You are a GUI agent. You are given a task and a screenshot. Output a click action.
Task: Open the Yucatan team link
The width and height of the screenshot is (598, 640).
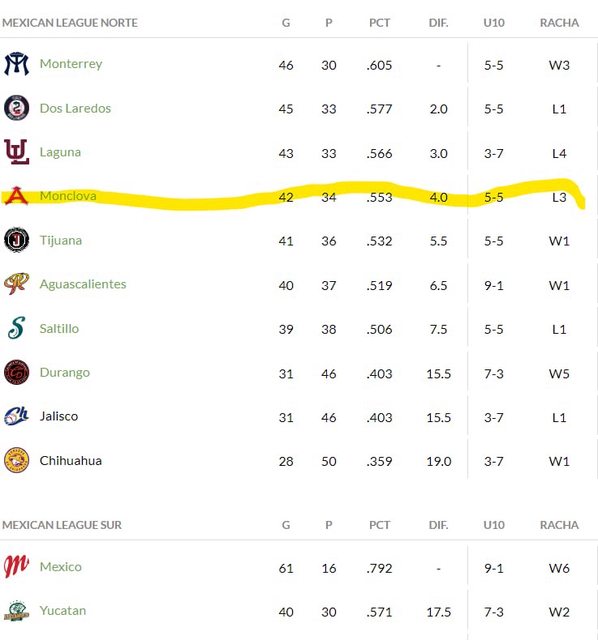(x=63, y=611)
